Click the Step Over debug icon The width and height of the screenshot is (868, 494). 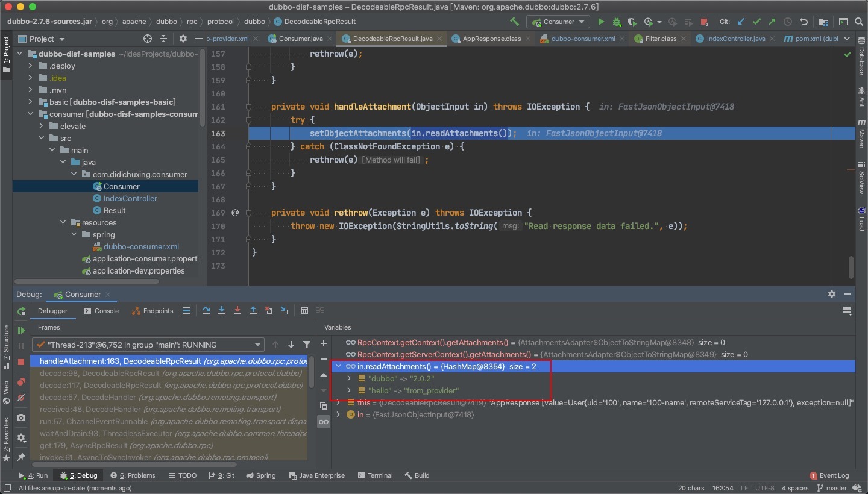(x=206, y=311)
